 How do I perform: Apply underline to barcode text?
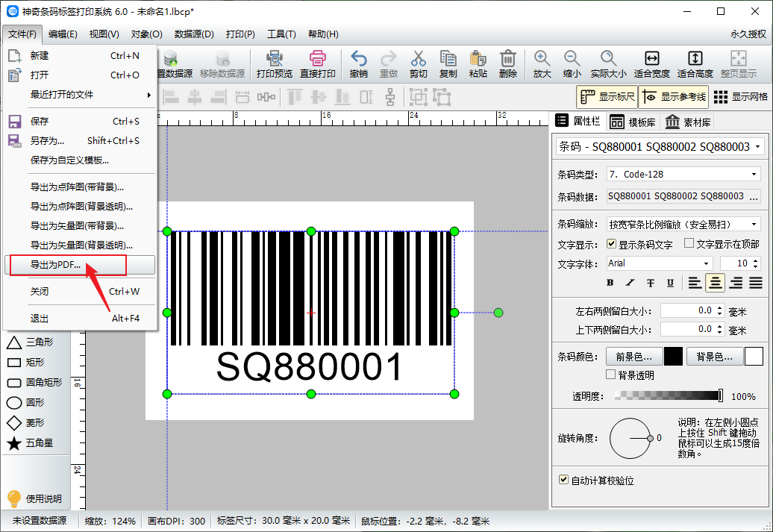click(670, 283)
